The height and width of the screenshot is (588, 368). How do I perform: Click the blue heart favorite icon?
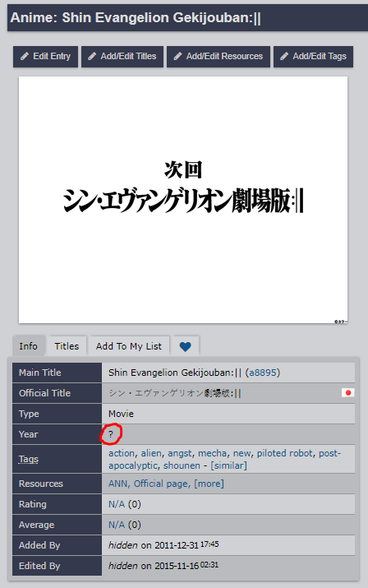[x=185, y=346]
